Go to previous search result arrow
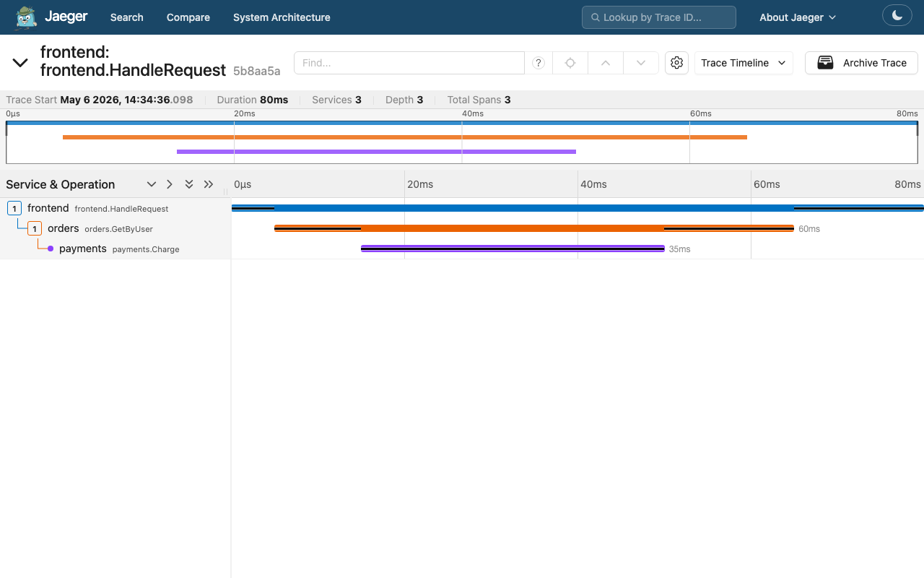Image resolution: width=924 pixels, height=578 pixels. [606, 63]
